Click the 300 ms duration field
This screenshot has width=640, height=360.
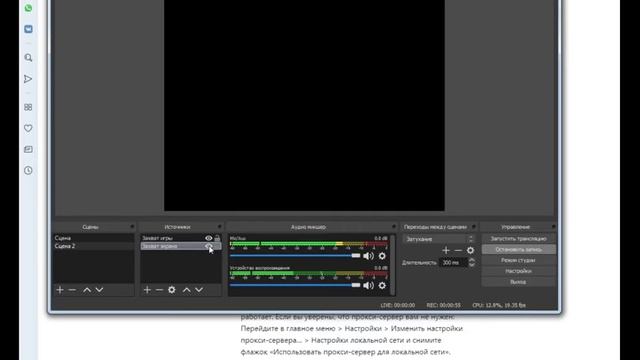coord(453,262)
